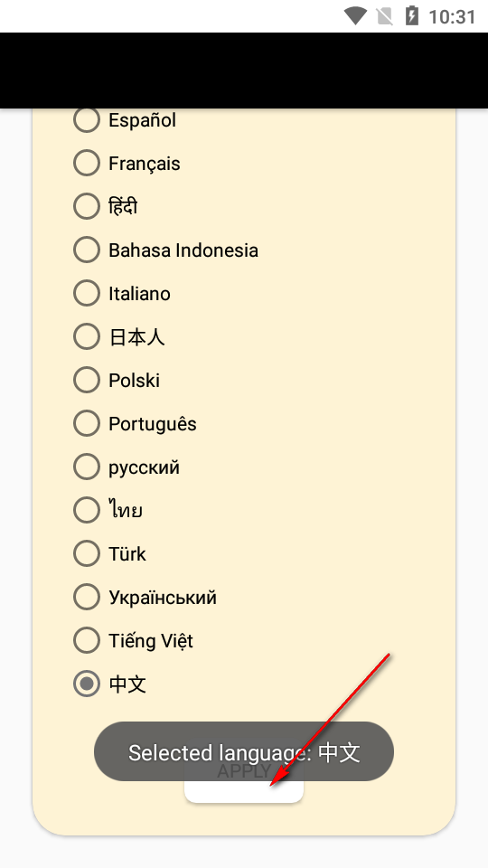Tap the Wi-Fi status icon
The height and width of the screenshot is (868, 488).
point(354,16)
